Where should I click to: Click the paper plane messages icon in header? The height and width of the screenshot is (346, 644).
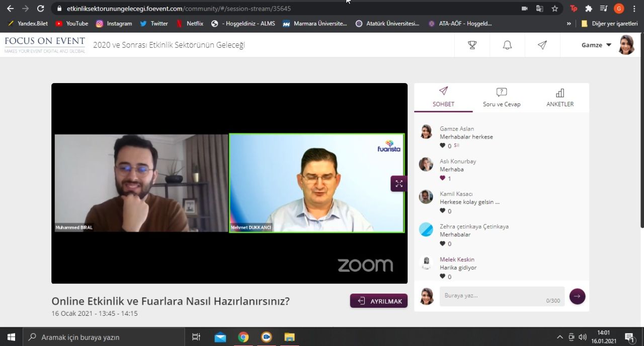[542, 45]
